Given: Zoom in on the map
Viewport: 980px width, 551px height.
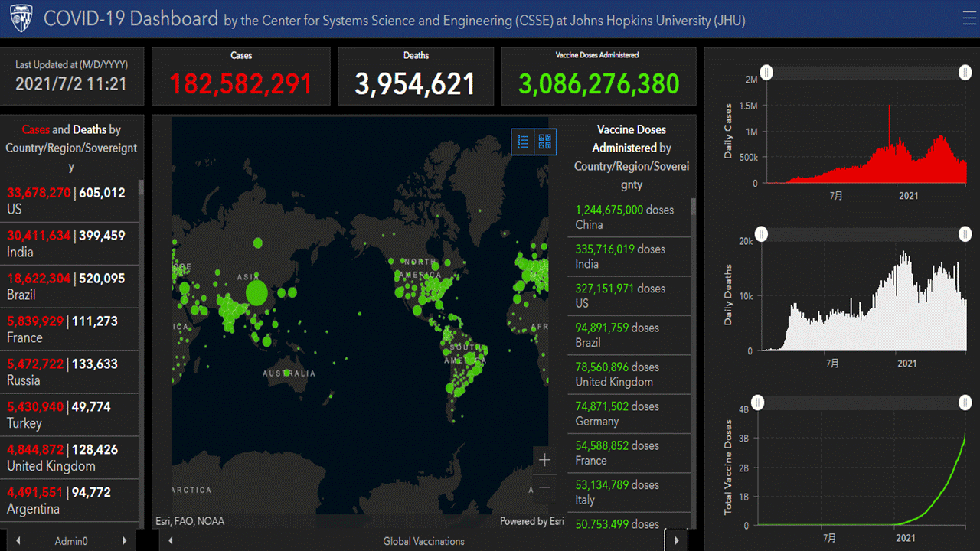Looking at the screenshot, I should (x=544, y=460).
